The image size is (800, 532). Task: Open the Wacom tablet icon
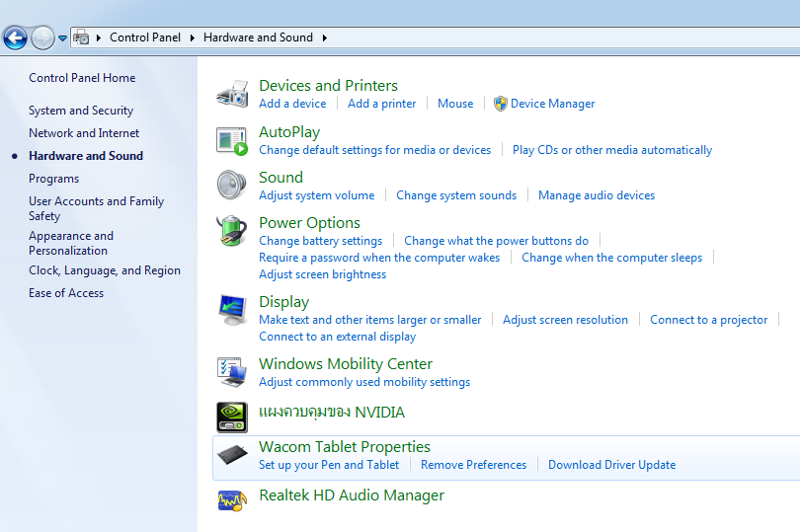pyautogui.click(x=232, y=454)
